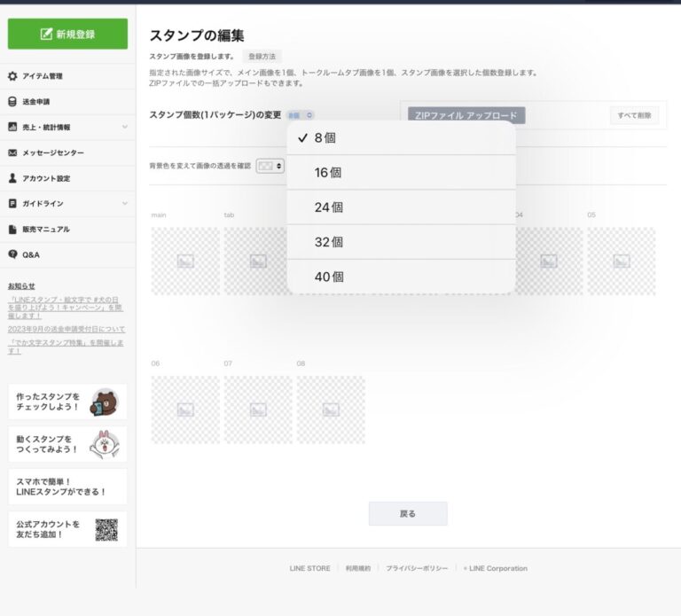
Task: Click the main image placeholder thumbnail
Action: (x=185, y=261)
